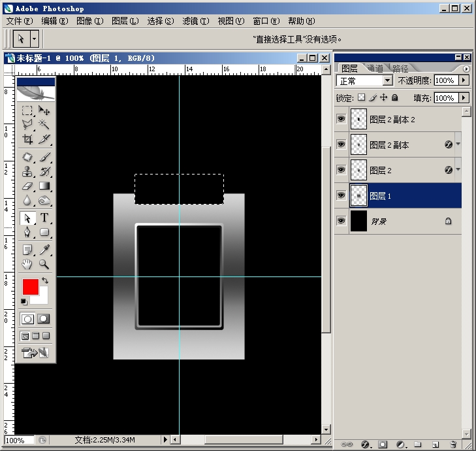Click the feather logo at toolbox top
Image resolution: width=476 pixels, height=451 pixels.
pyautogui.click(x=36, y=93)
